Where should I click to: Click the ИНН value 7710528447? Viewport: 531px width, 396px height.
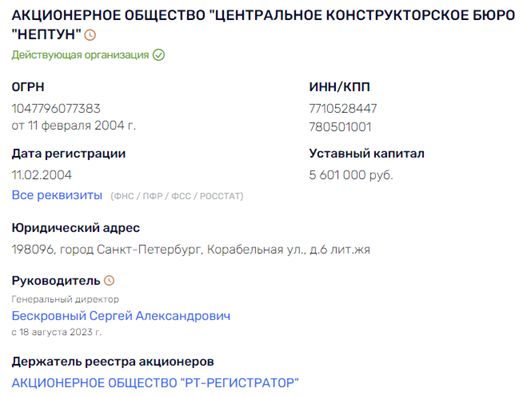coord(343,109)
